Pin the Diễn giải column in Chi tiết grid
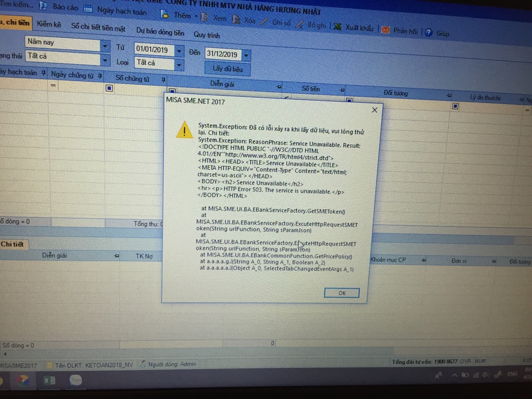The width and height of the screenshot is (532, 399). pyautogui.click(x=117, y=256)
